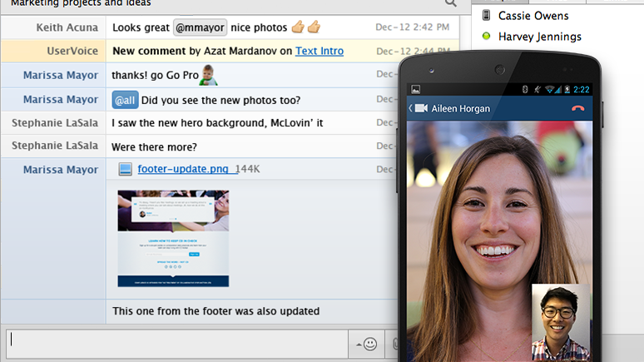Viewport: 644px width, 362px height.
Task: Click the @mmayor mention tag
Action: 200,27
